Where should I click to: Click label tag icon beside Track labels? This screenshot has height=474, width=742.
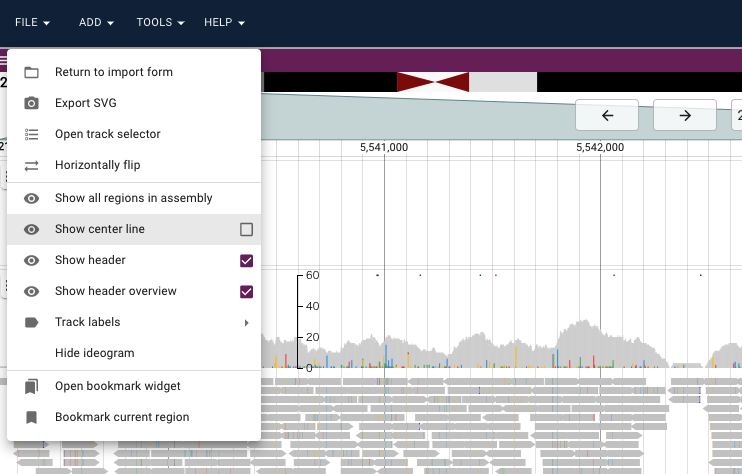pos(32,323)
